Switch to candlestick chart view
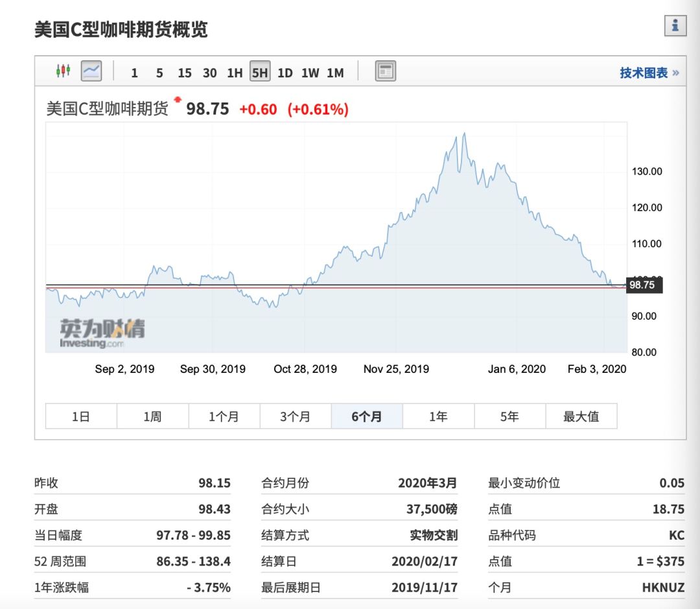The image size is (700, 609). (63, 71)
